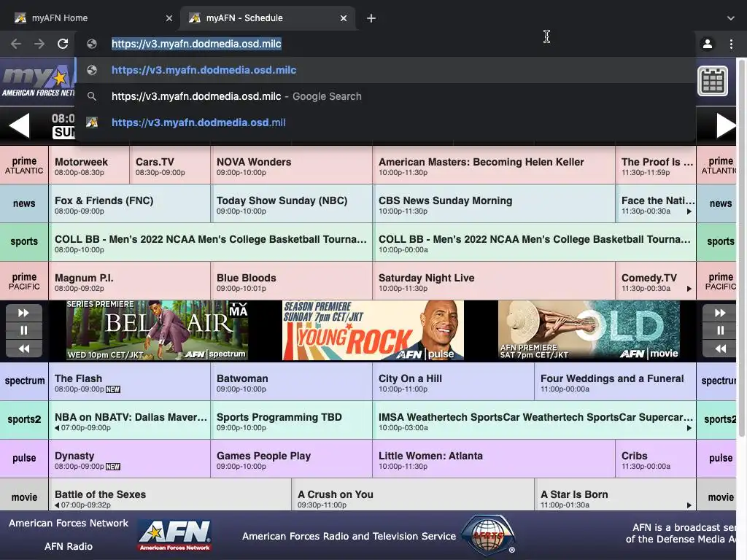Viewport: 747px width, 560px height.
Task: Open a new browser tab
Action: tap(371, 18)
